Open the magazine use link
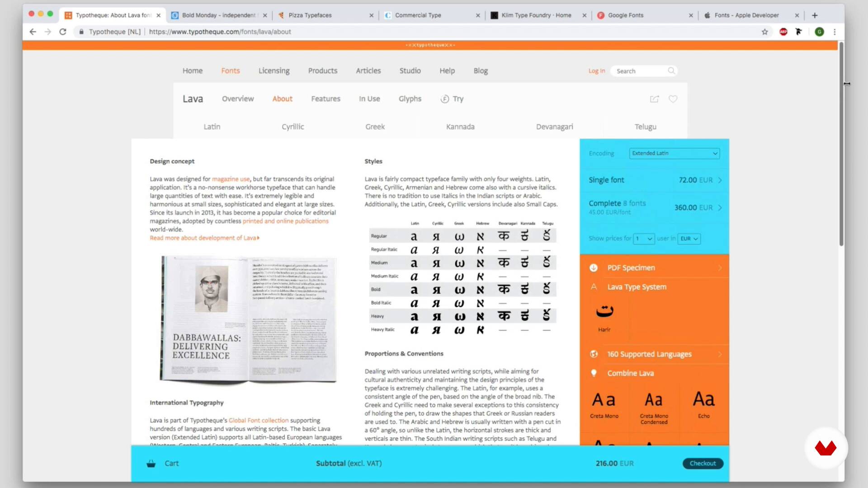Image resolution: width=868 pixels, height=488 pixels. click(231, 179)
